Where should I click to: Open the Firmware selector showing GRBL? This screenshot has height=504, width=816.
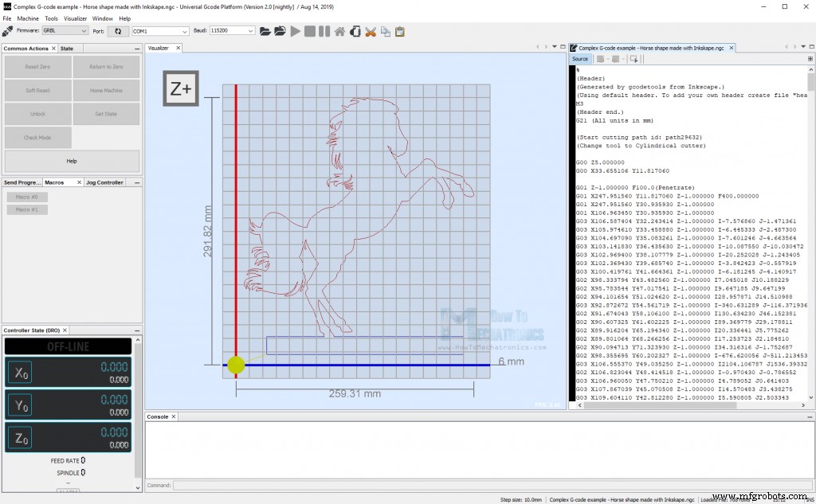pyautogui.click(x=65, y=31)
